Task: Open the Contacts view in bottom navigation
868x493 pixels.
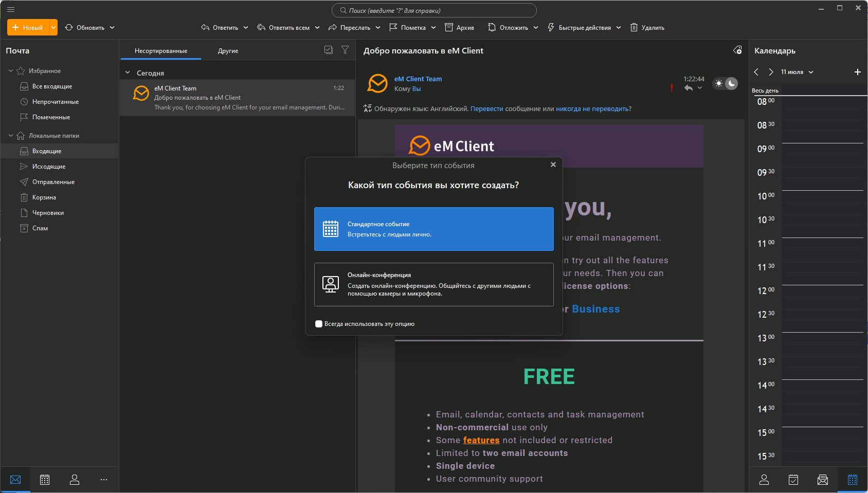Action: (75, 480)
